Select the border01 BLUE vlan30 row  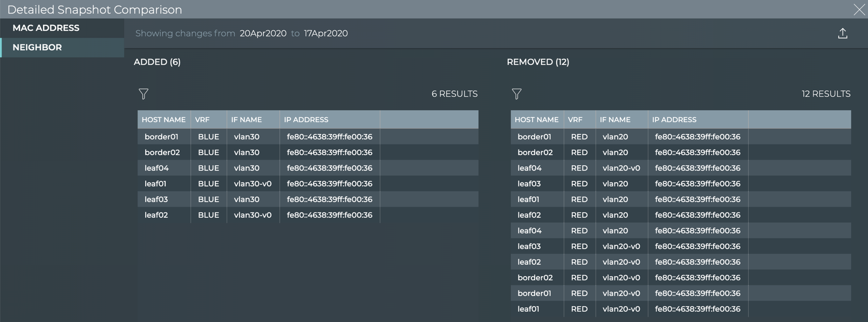(x=307, y=137)
